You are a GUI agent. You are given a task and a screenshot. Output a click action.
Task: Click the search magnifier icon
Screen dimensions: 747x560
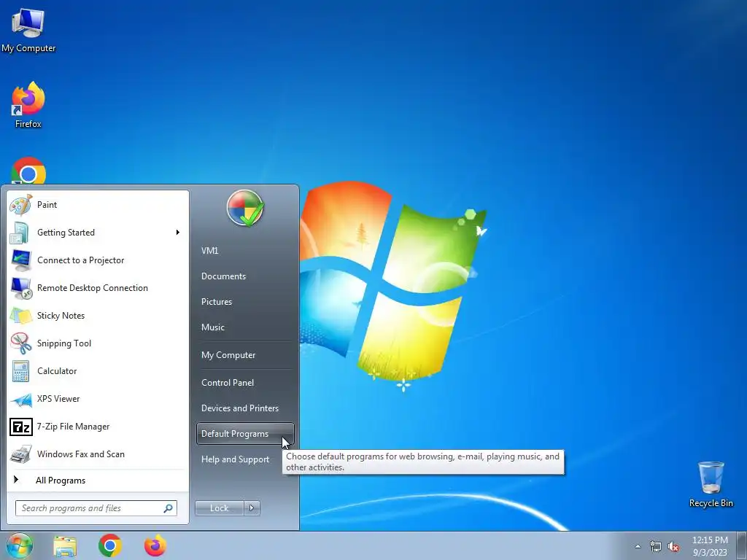pos(169,508)
